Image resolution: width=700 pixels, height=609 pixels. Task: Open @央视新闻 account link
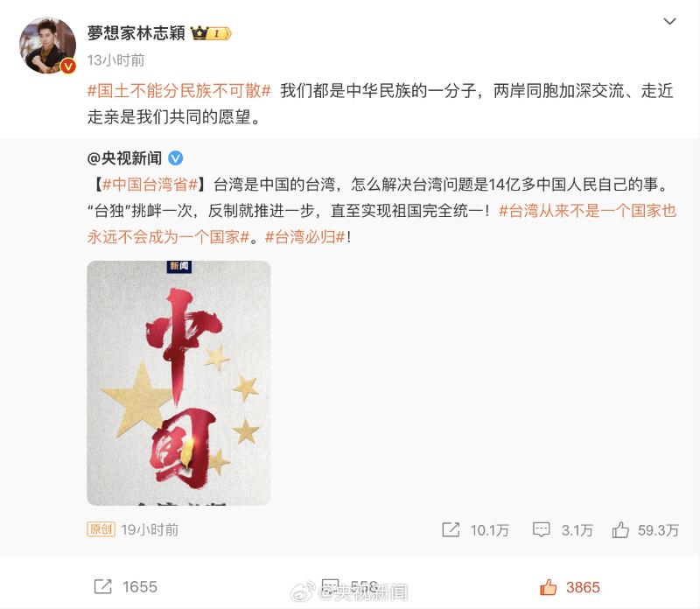(124, 158)
